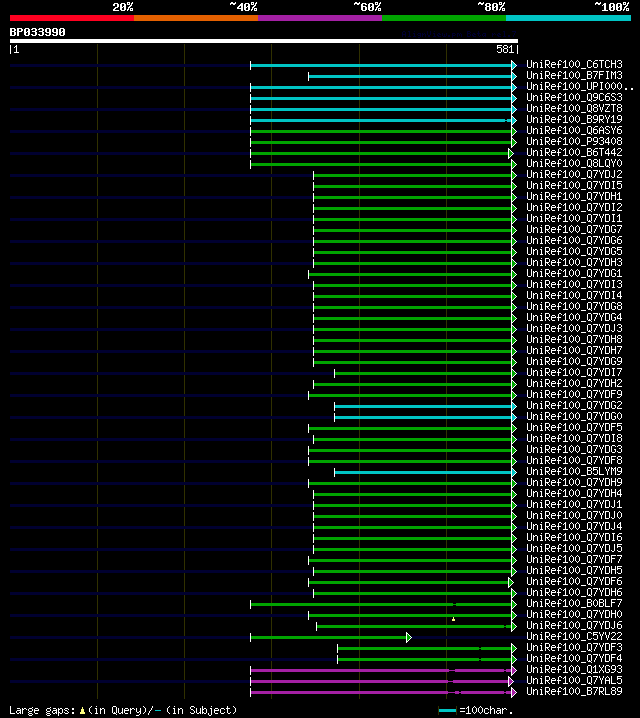Select the UniRef100_Q7YDI7 label
Screen dimensions: 640x718
[x=574, y=372]
